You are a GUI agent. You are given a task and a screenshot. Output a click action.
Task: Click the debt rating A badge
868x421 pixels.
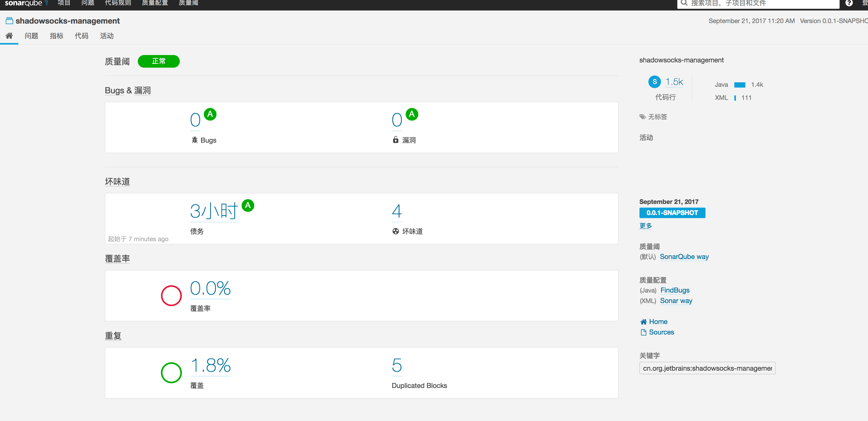[248, 205]
